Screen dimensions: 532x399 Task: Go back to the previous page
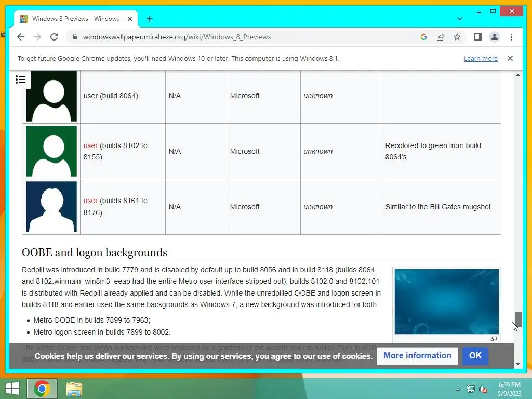click(x=21, y=37)
